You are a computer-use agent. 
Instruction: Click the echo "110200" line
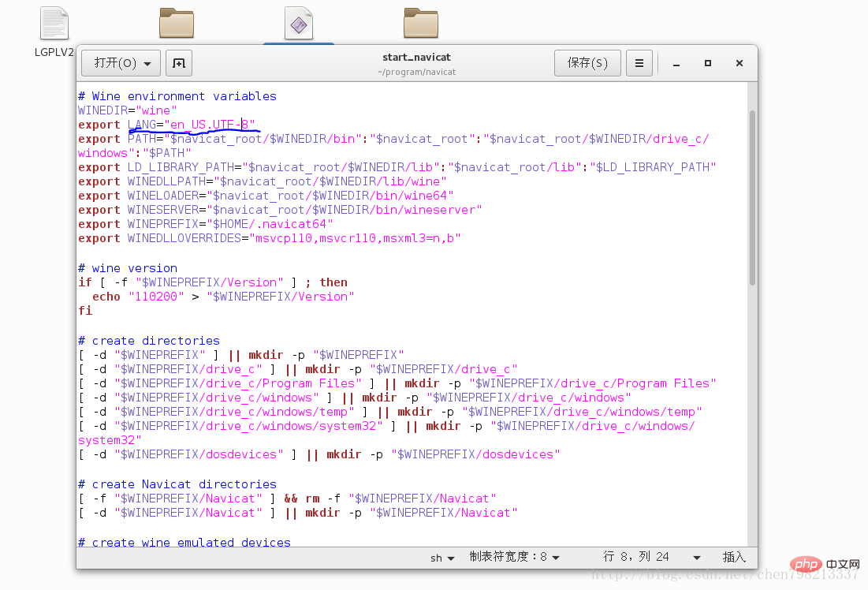click(223, 297)
